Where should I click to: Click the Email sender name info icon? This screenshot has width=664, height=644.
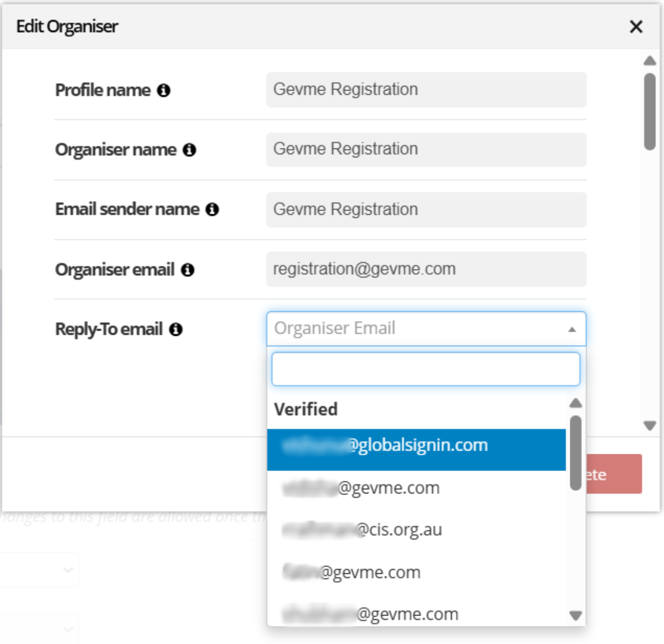pyautogui.click(x=212, y=210)
